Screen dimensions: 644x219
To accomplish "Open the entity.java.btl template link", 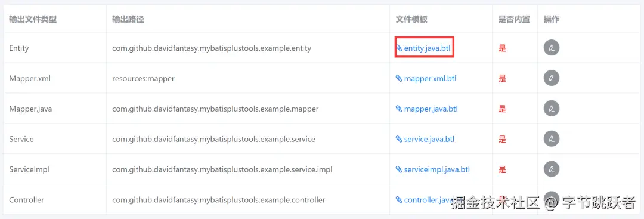I will tap(427, 48).
